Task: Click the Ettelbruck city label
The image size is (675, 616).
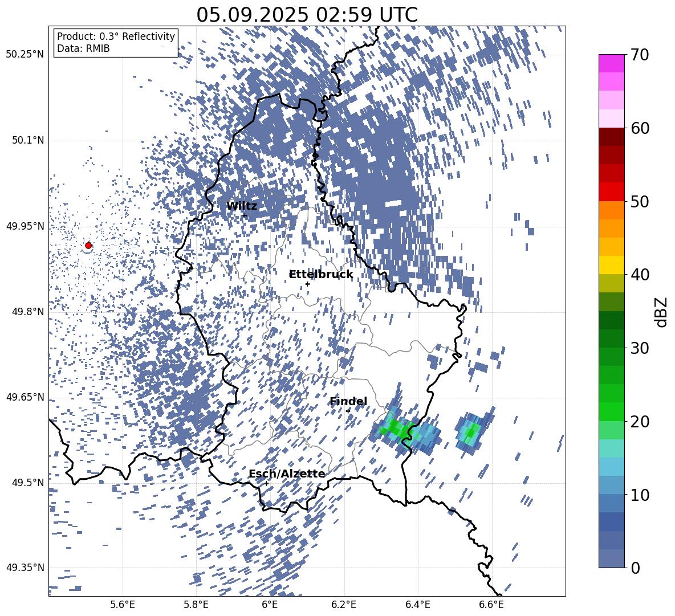Action: (x=321, y=275)
